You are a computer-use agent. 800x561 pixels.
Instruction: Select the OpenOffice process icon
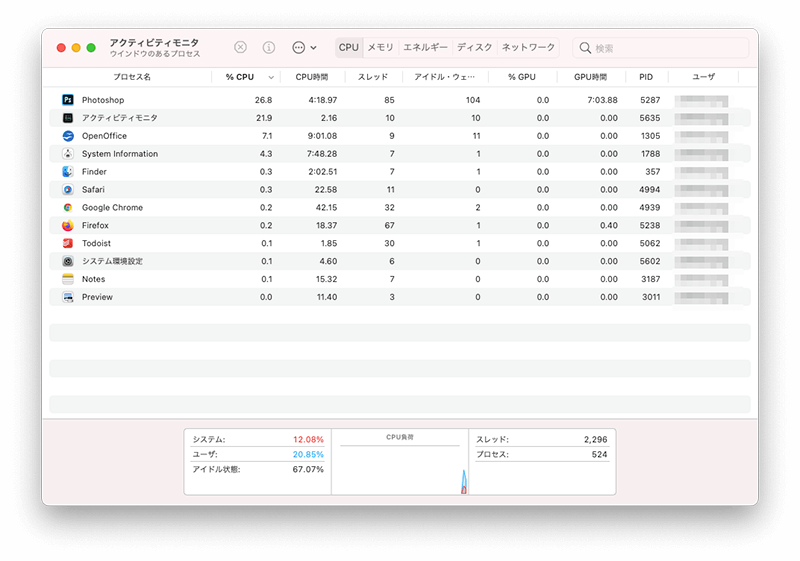[x=68, y=136]
